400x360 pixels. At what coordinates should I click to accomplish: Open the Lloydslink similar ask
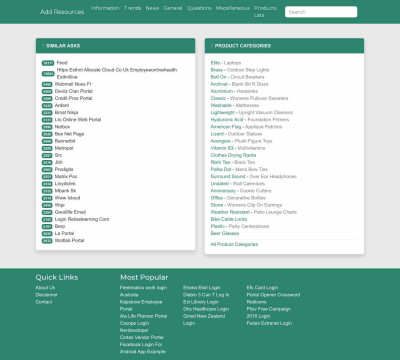[65, 184]
